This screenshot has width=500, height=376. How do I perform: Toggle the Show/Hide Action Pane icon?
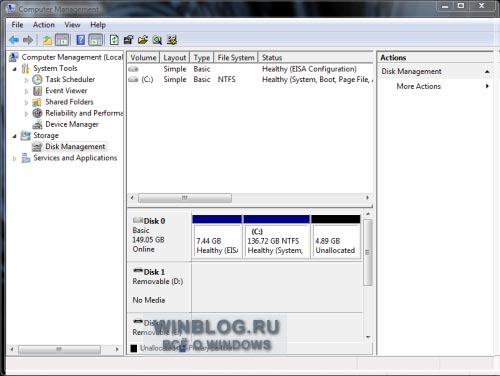pyautogui.click(x=96, y=40)
